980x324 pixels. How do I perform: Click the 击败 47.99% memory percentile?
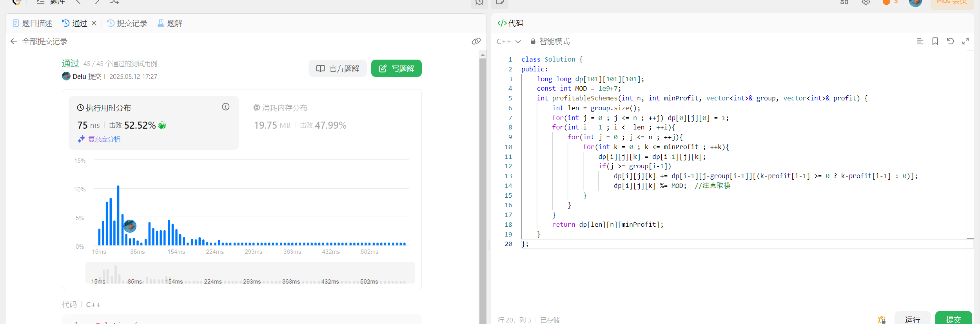[323, 125]
